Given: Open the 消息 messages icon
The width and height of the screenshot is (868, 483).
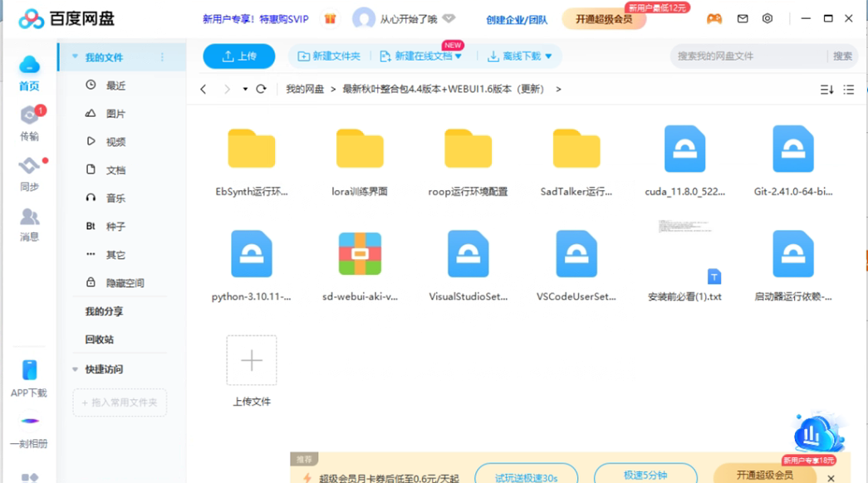Looking at the screenshot, I should pos(29,217).
